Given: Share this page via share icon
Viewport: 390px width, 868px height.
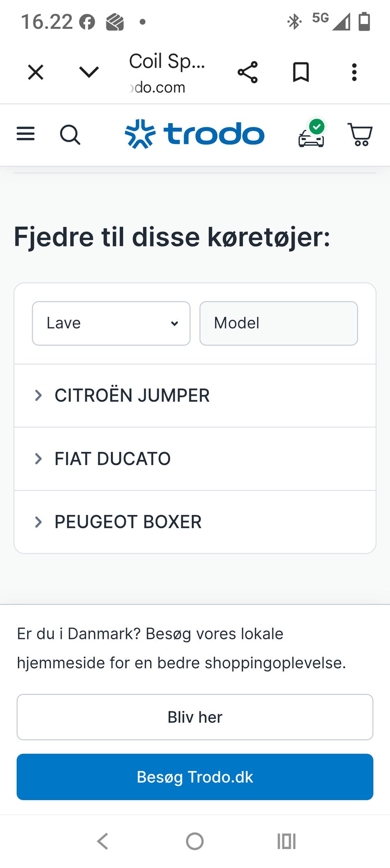Looking at the screenshot, I should click(x=248, y=72).
